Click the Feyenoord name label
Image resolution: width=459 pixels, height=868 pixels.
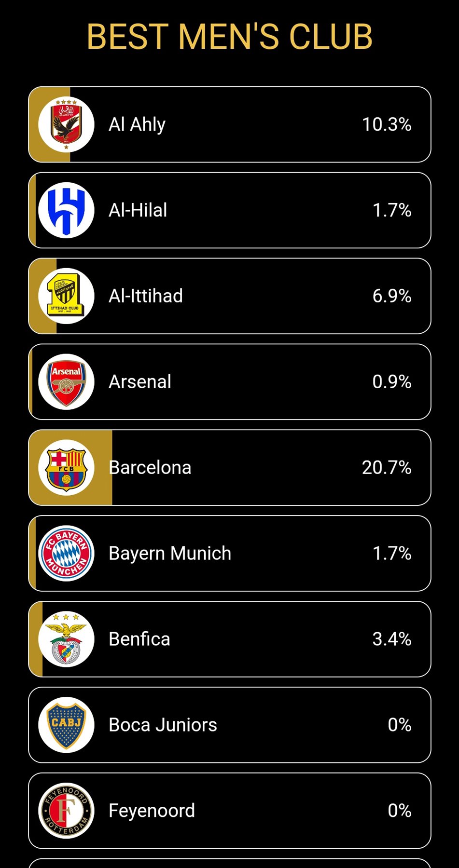point(152,811)
